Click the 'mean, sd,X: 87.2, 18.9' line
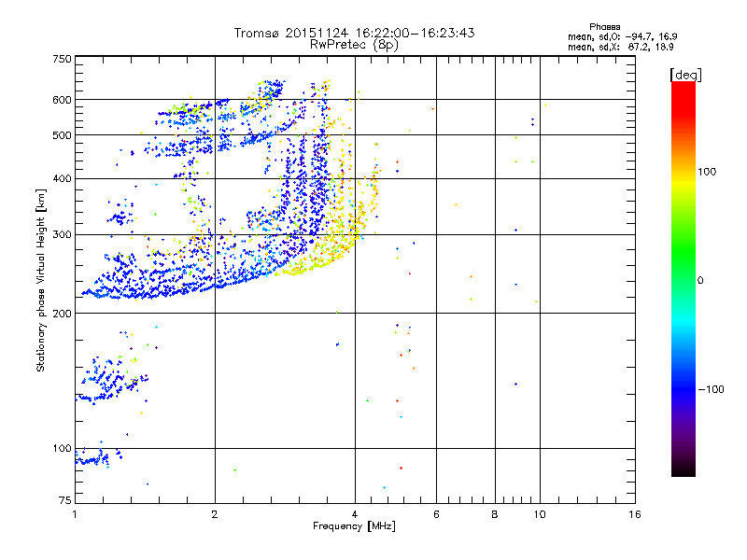 (x=621, y=47)
